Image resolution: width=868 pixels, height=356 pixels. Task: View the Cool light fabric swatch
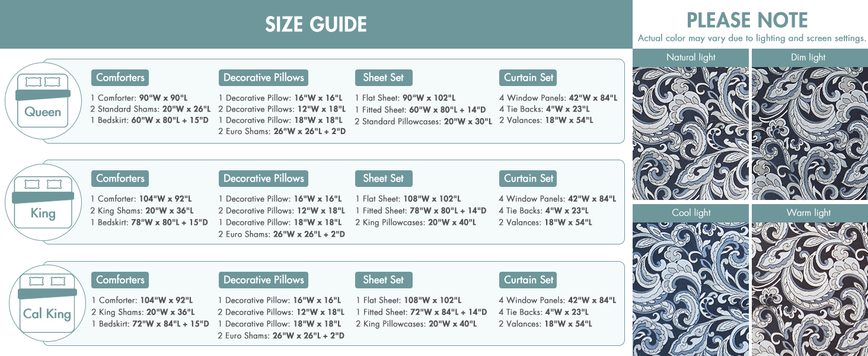691,289
